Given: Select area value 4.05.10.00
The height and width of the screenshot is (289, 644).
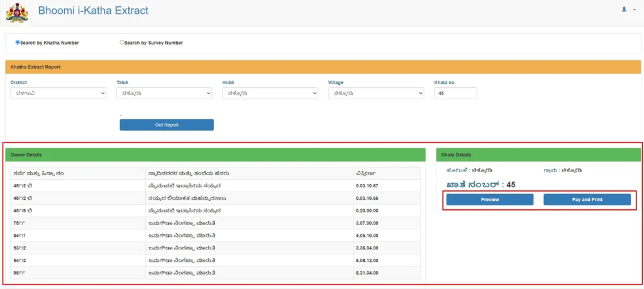Looking at the screenshot, I should coord(367,236).
